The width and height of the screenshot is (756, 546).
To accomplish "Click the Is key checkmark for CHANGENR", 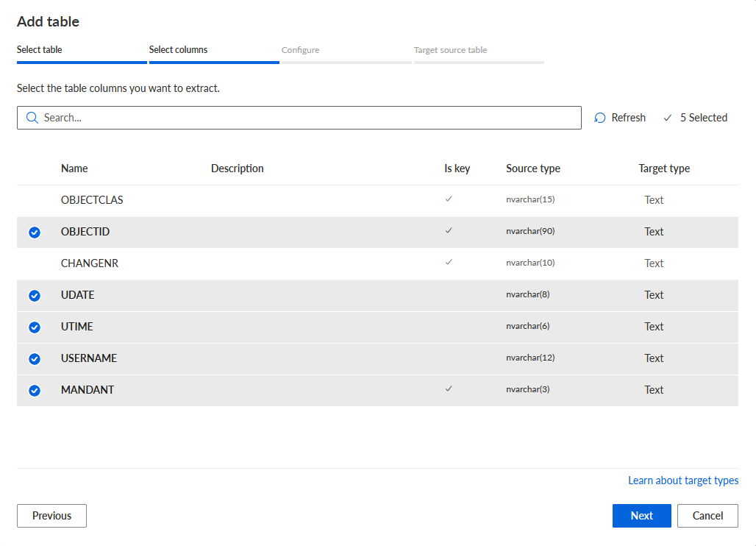I will (x=449, y=262).
